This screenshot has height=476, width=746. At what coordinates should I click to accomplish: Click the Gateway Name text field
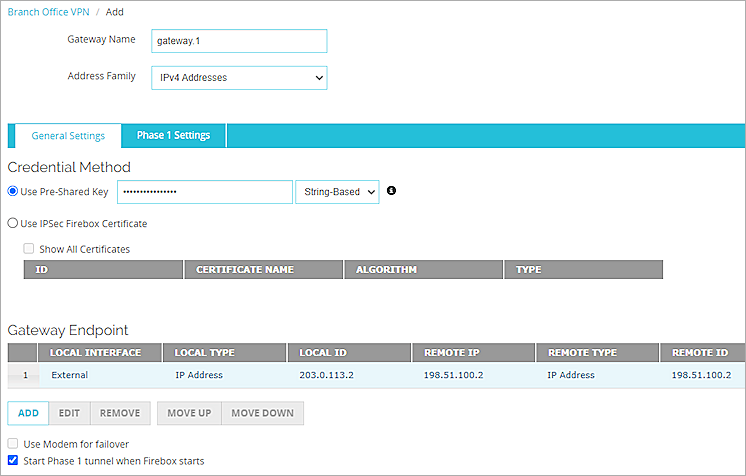click(239, 41)
